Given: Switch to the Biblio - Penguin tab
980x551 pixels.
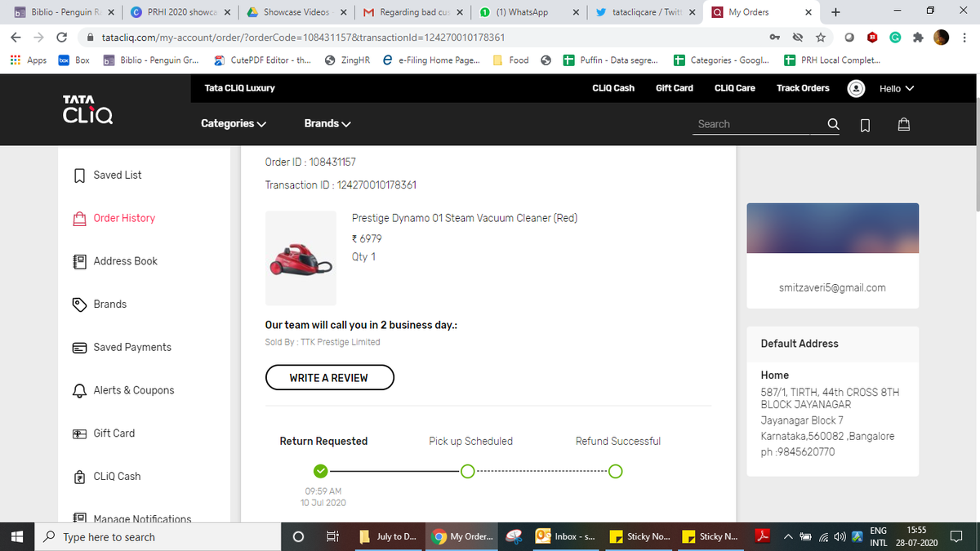Looking at the screenshot, I should pos(64,12).
